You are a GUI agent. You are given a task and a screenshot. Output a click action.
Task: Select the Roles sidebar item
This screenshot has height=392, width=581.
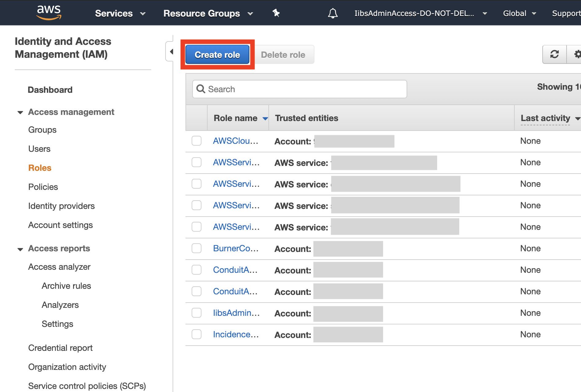[40, 168]
